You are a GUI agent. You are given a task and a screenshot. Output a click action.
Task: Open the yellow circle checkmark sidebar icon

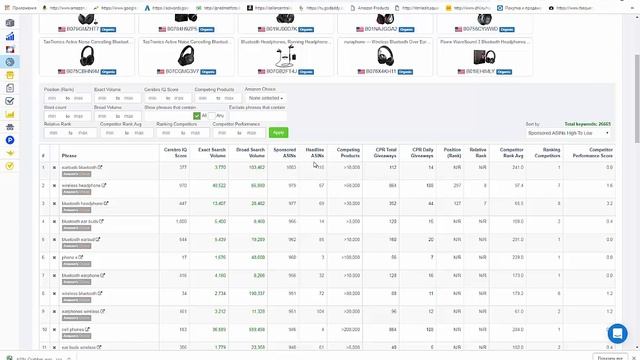pyautogui.click(x=10, y=166)
